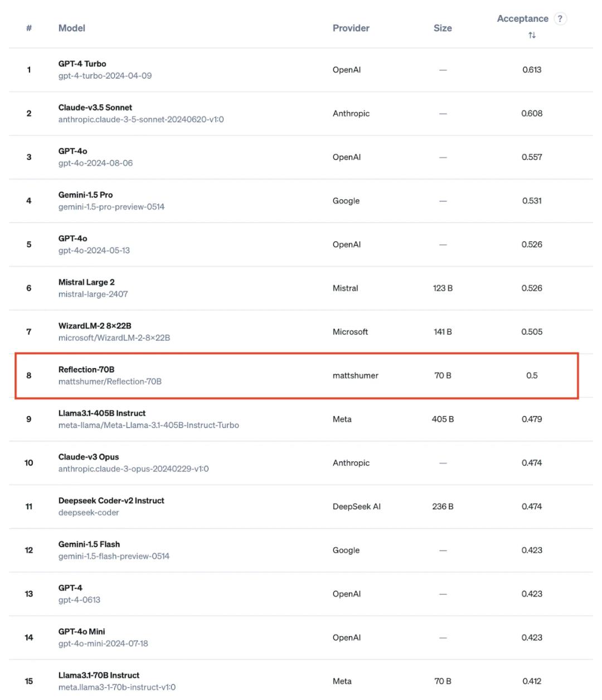Viewport: 602px width, 700px height.
Task: Click the GPT-4o Mini model name
Action: (x=81, y=631)
